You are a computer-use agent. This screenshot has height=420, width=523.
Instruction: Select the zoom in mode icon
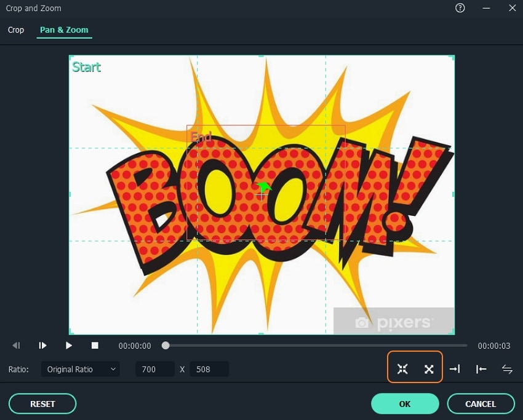click(x=402, y=369)
